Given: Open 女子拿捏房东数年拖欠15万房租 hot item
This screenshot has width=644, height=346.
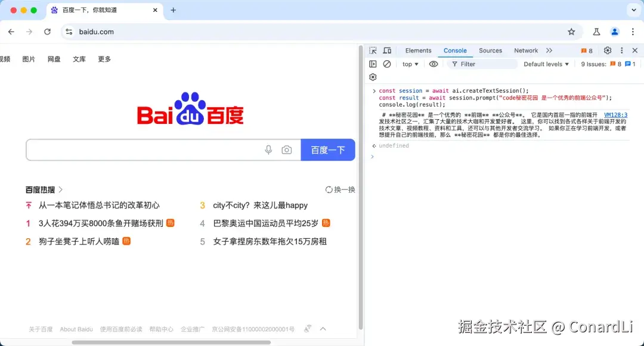Looking at the screenshot, I should (270, 241).
